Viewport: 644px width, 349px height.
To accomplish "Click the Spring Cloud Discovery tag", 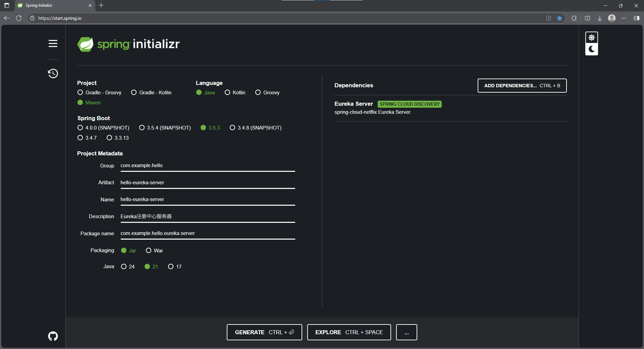I will tap(410, 104).
